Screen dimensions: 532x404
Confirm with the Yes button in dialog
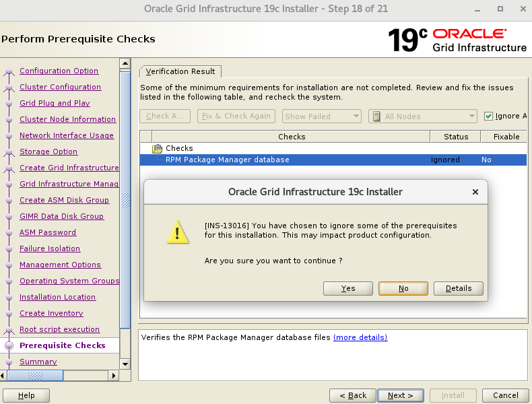(347, 288)
